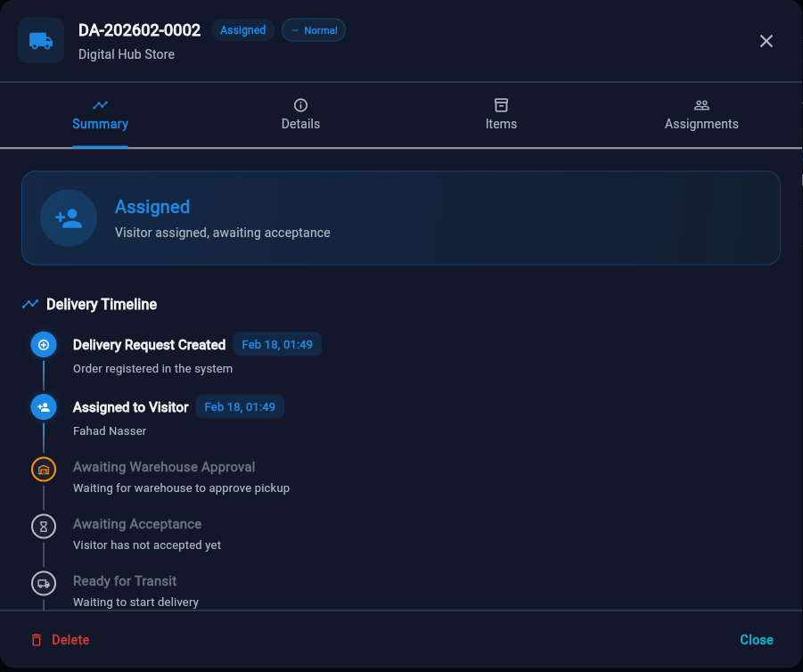Click the Delivery Request Created timeline icon

pos(44,344)
